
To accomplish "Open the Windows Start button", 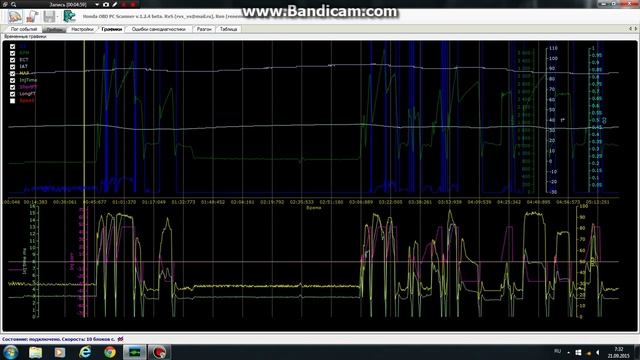I will pyautogui.click(x=10, y=352).
